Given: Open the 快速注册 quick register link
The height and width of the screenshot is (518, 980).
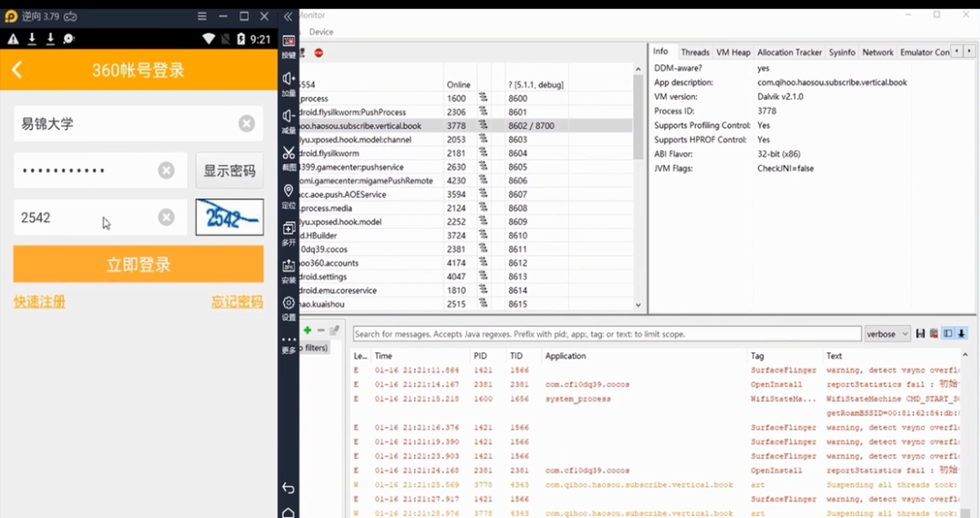Looking at the screenshot, I should [39, 302].
